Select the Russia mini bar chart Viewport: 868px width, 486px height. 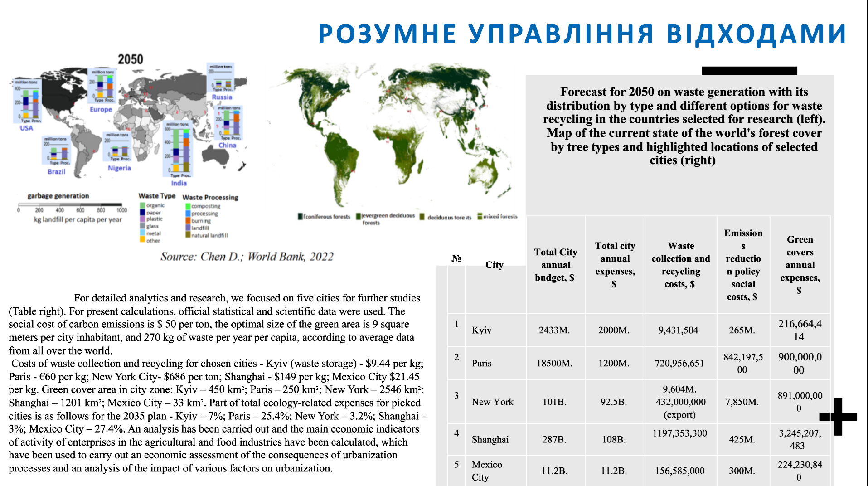point(221,78)
